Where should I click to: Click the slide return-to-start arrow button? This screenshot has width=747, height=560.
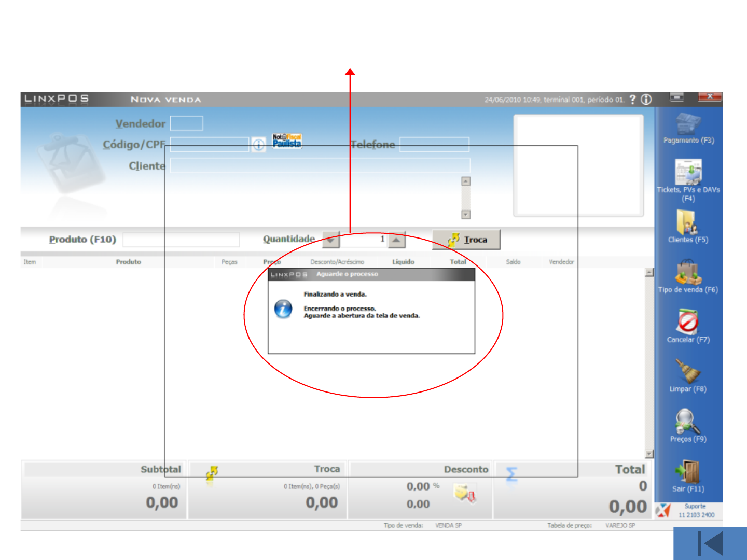pyautogui.click(x=710, y=543)
